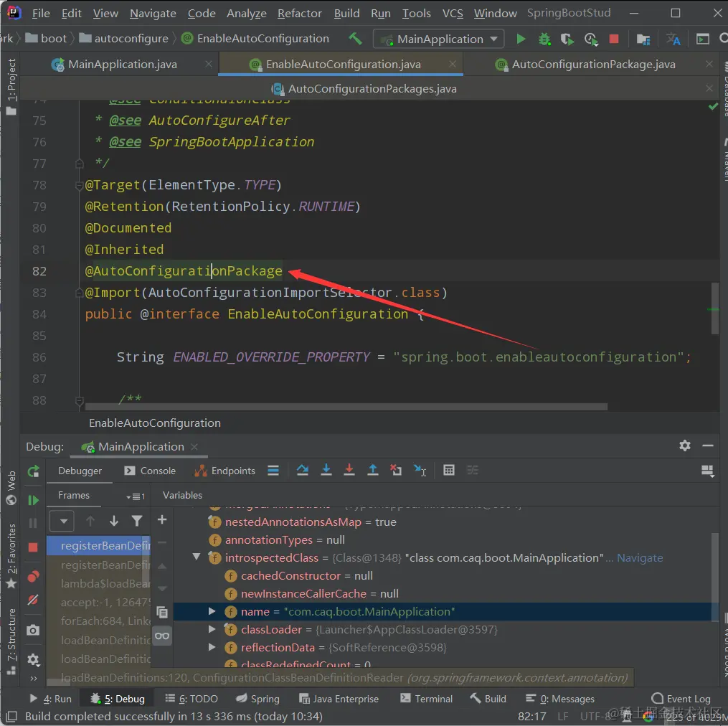Run to cursor icon in debugger toolbar
The width and height of the screenshot is (728, 726).
point(420,471)
